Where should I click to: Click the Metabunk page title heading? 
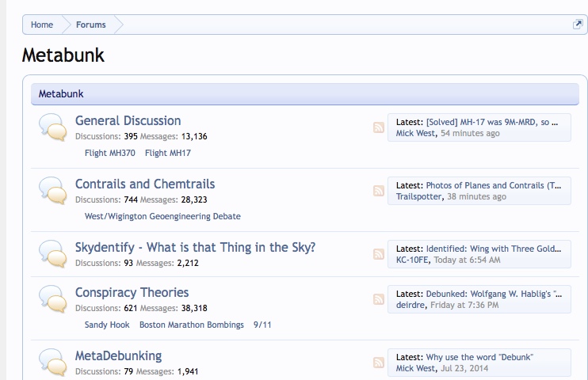63,55
